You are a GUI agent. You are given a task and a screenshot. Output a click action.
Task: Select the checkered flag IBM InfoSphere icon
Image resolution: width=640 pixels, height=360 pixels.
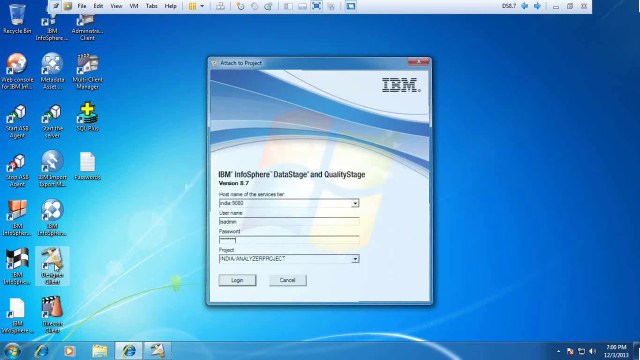[17, 266]
